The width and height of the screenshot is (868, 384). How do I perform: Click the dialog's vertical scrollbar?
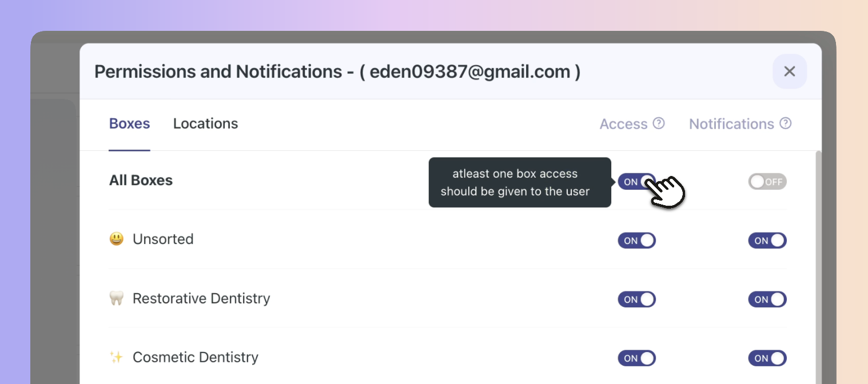(818, 267)
